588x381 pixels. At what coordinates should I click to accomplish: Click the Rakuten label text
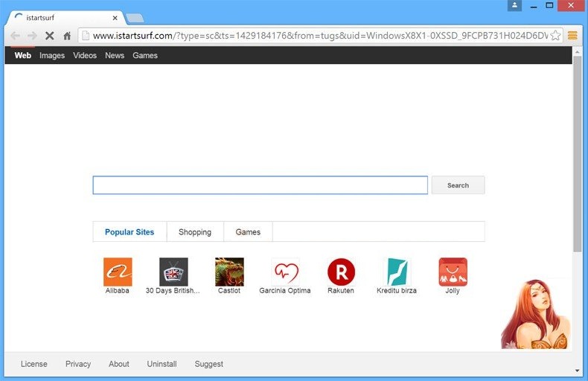[x=341, y=291]
